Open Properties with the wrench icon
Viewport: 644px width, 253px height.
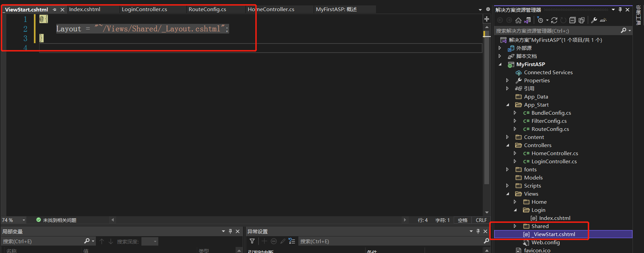[x=594, y=20]
